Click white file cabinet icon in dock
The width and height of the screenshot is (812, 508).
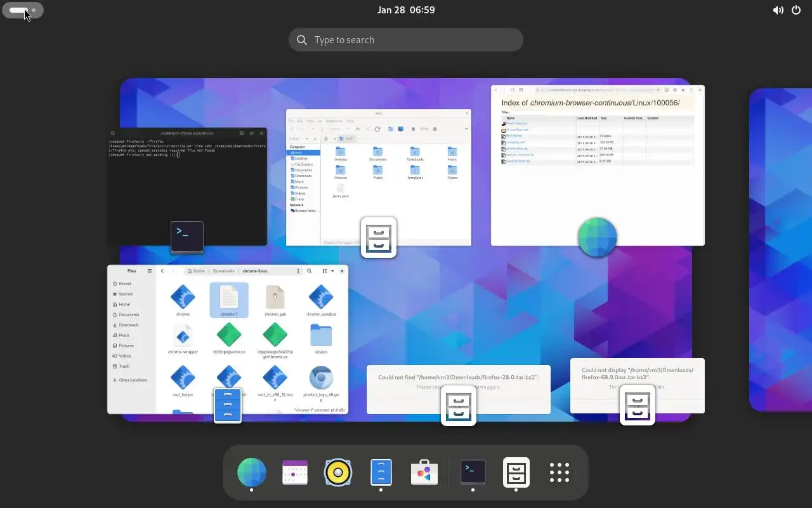pos(516,472)
